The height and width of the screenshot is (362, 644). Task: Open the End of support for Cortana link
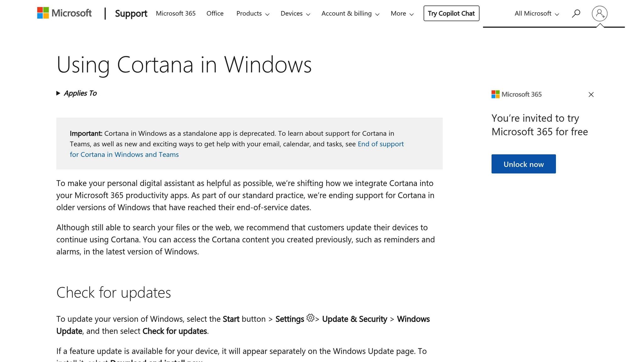[380, 144]
